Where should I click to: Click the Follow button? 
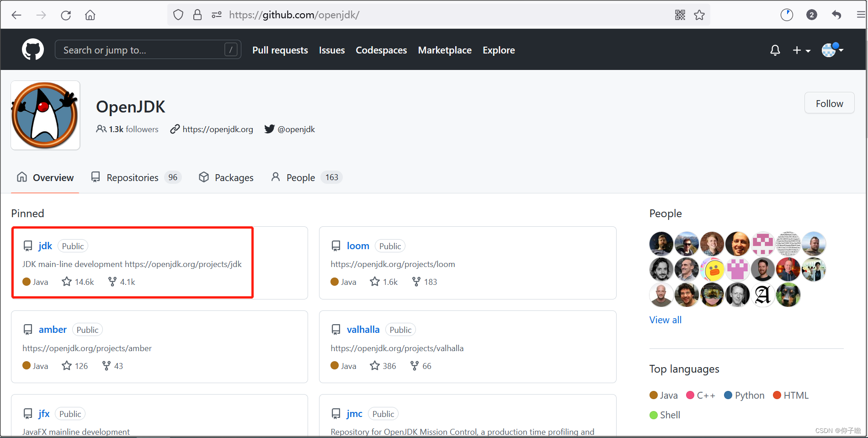coord(829,103)
